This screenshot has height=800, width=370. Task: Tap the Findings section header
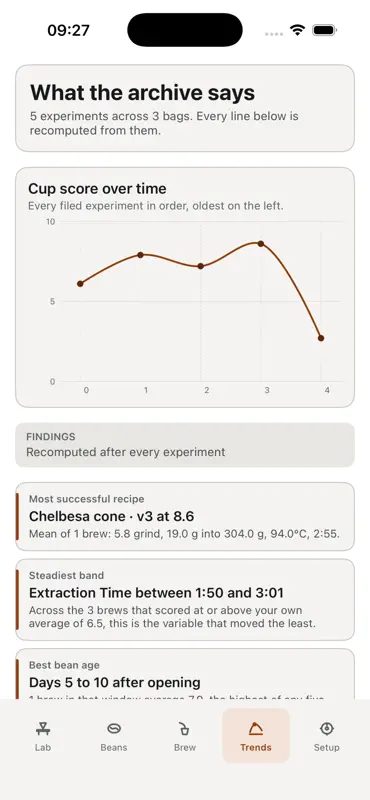[x=185, y=445]
